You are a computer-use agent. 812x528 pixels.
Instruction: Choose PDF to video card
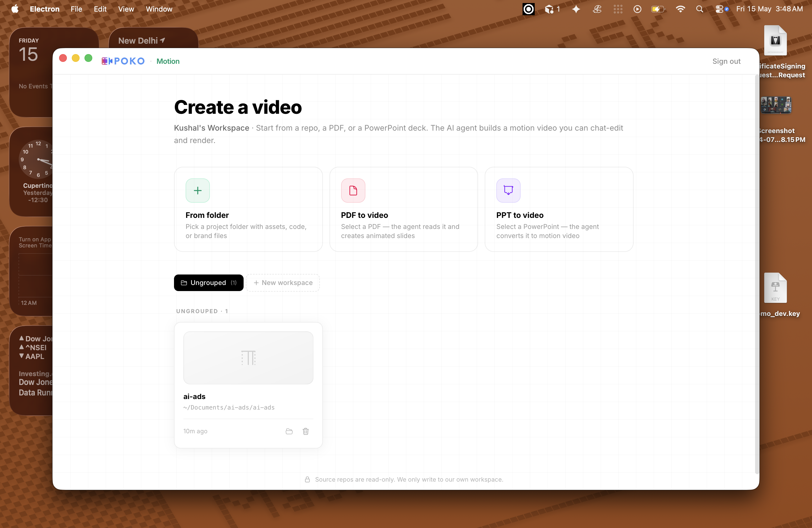click(x=404, y=209)
